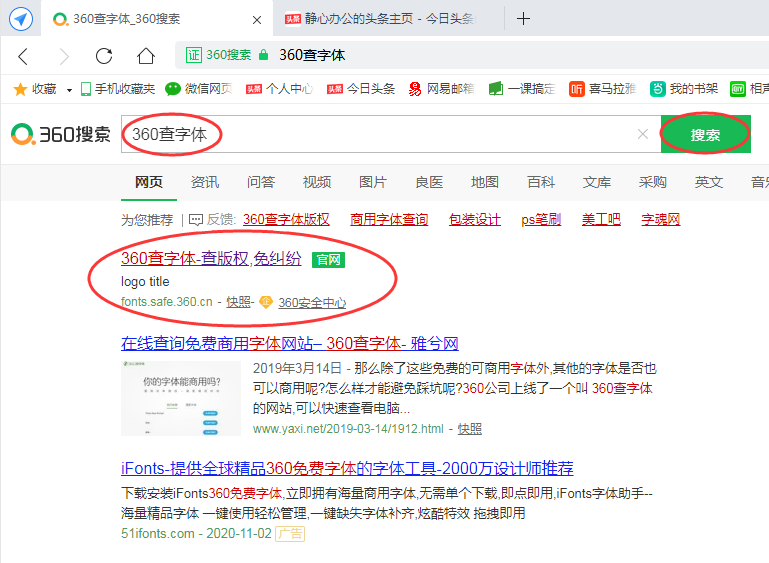Select the 文库 search tab

[596, 182]
